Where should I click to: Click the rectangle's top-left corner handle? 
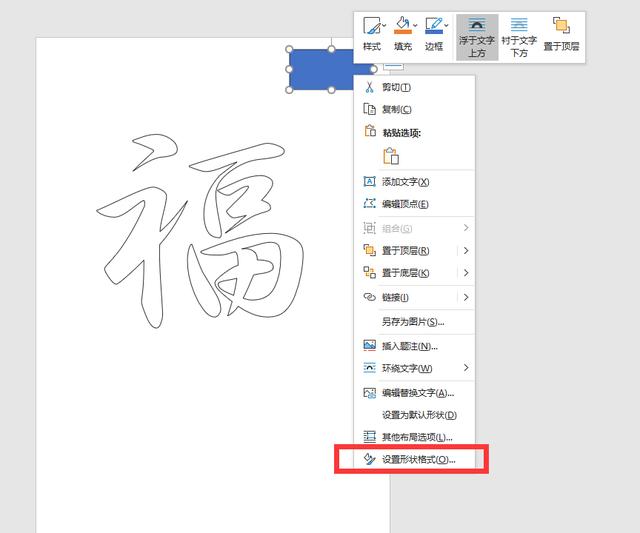tap(289, 49)
